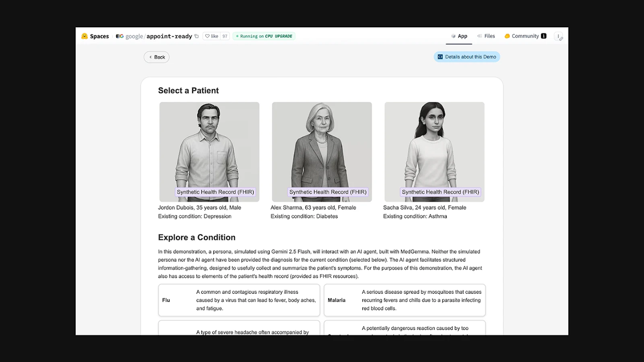This screenshot has height=362, width=644.
Task: Choose the Malaria condition card
Action: tap(404, 300)
